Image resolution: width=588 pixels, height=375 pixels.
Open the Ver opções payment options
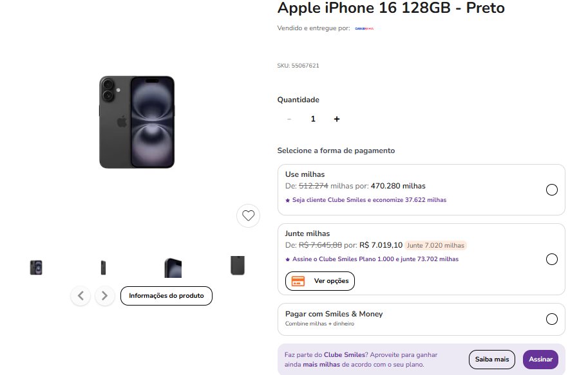[320, 281]
